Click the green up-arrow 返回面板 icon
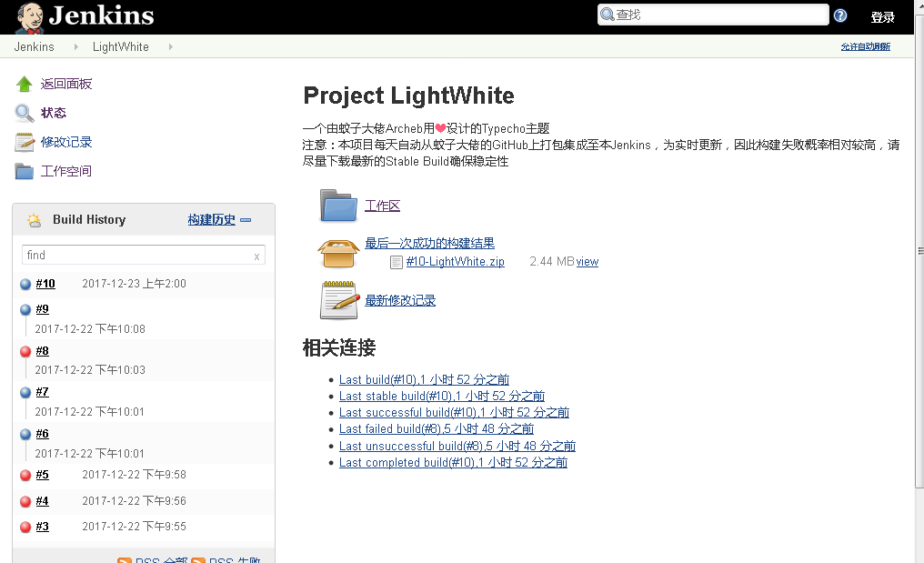 pos(25,84)
